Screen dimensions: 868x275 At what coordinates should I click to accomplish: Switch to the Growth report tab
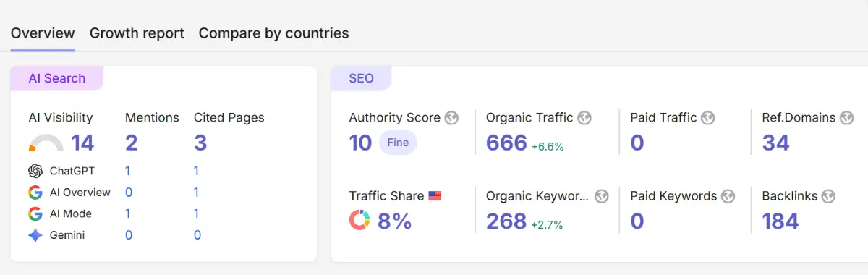137,33
